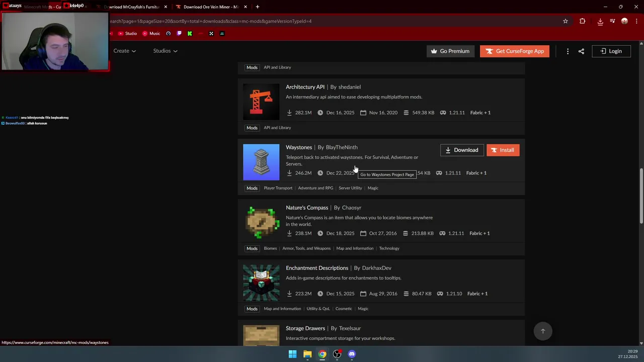
Task: Open the taskbar clock and date
Action: (628, 354)
